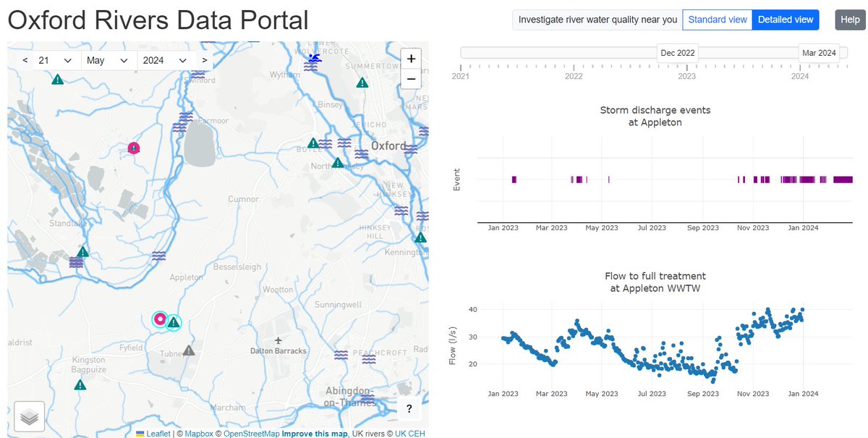Open the OpenStreetMap attribution link
The width and height of the screenshot is (868, 438).
[x=251, y=434]
